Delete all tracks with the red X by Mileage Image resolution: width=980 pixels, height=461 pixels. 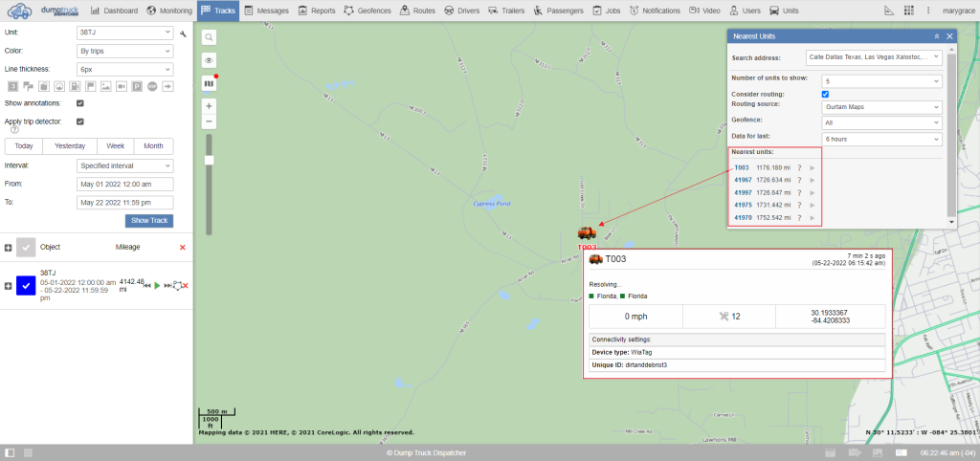tap(183, 247)
